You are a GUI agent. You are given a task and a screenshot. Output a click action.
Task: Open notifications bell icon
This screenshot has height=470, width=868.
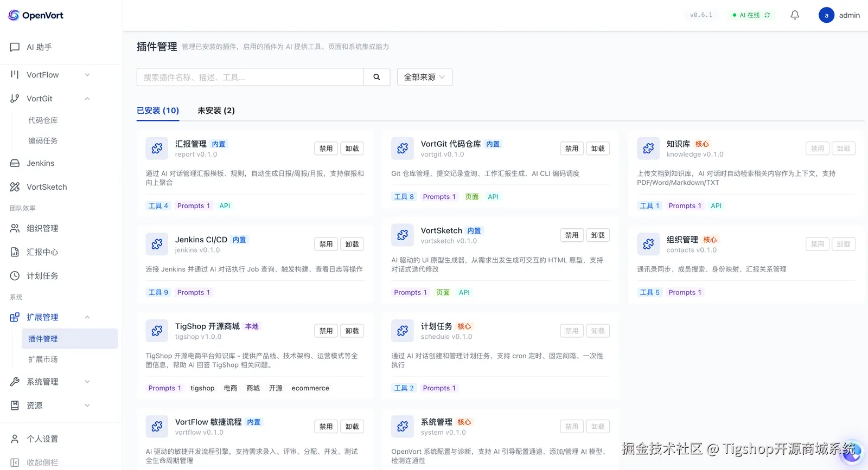point(795,15)
